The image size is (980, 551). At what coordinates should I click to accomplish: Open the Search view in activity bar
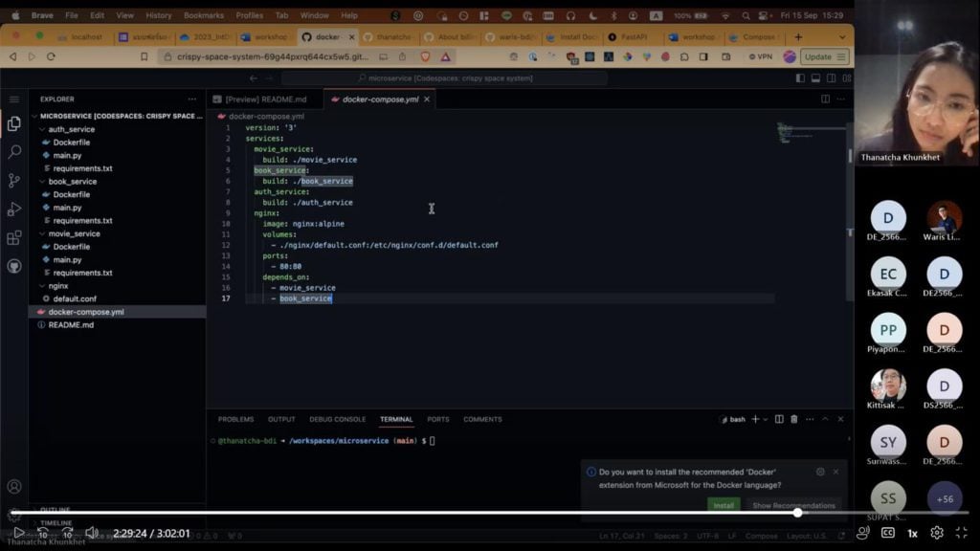(14, 151)
